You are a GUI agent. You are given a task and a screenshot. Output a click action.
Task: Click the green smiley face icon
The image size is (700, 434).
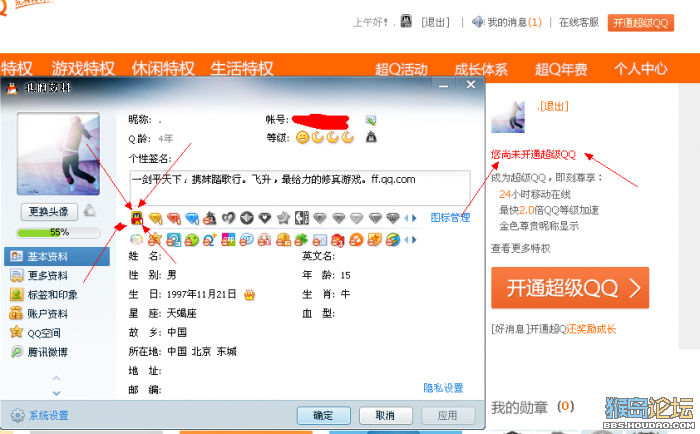pyautogui.click(x=192, y=240)
